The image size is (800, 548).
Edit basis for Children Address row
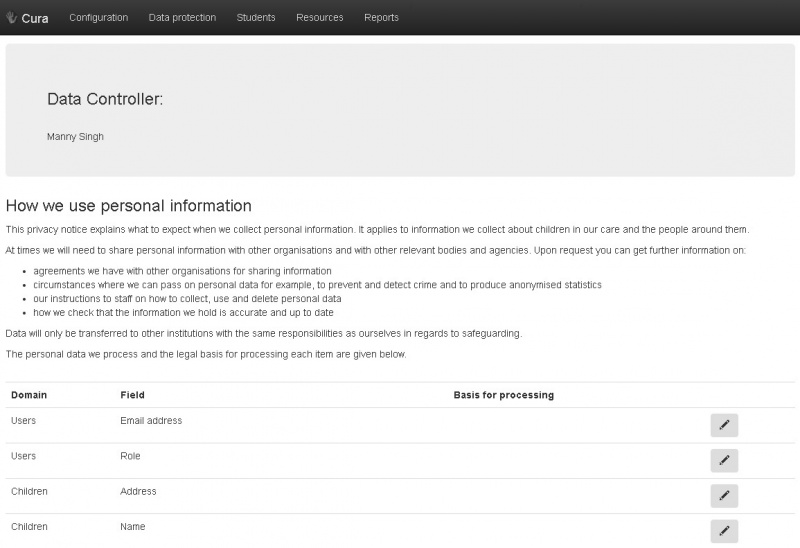pos(724,495)
